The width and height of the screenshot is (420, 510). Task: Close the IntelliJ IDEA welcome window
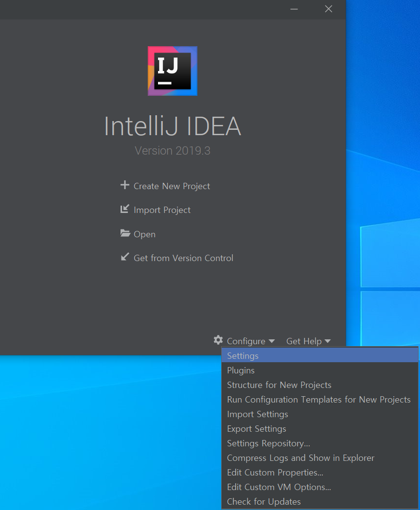click(329, 9)
